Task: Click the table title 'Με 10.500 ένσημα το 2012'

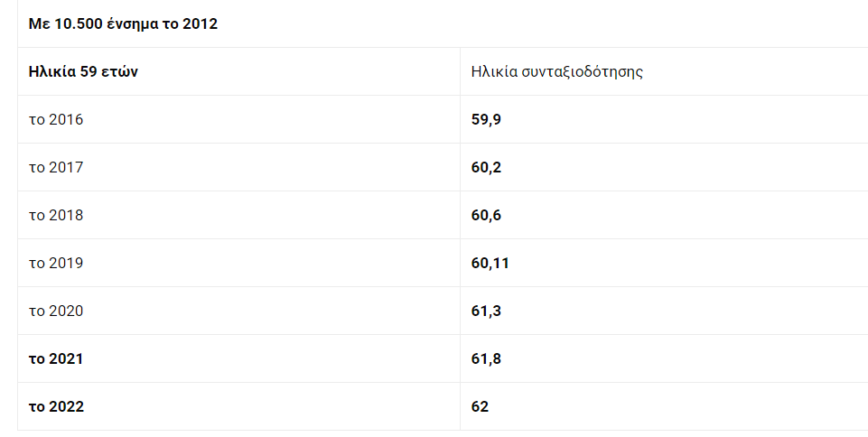Action: coord(123,23)
